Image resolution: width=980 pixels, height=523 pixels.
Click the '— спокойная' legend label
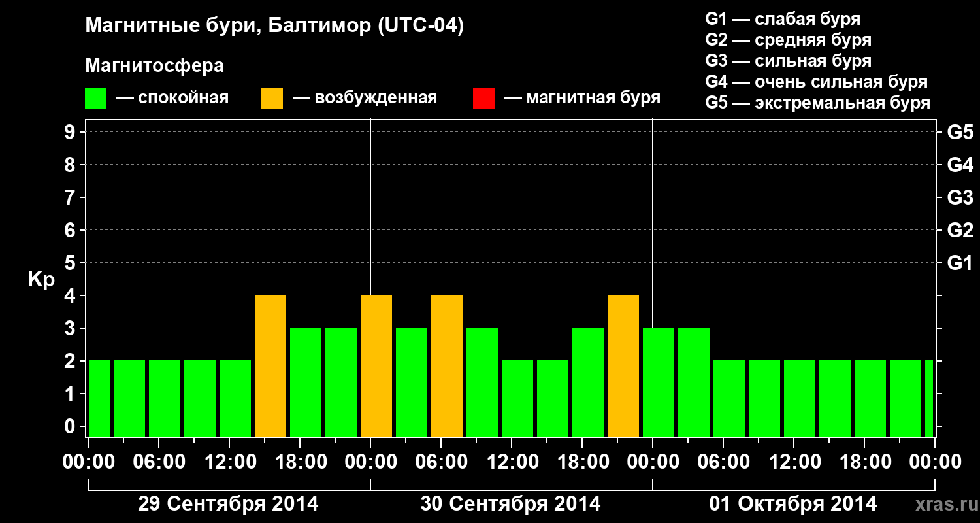[172, 98]
